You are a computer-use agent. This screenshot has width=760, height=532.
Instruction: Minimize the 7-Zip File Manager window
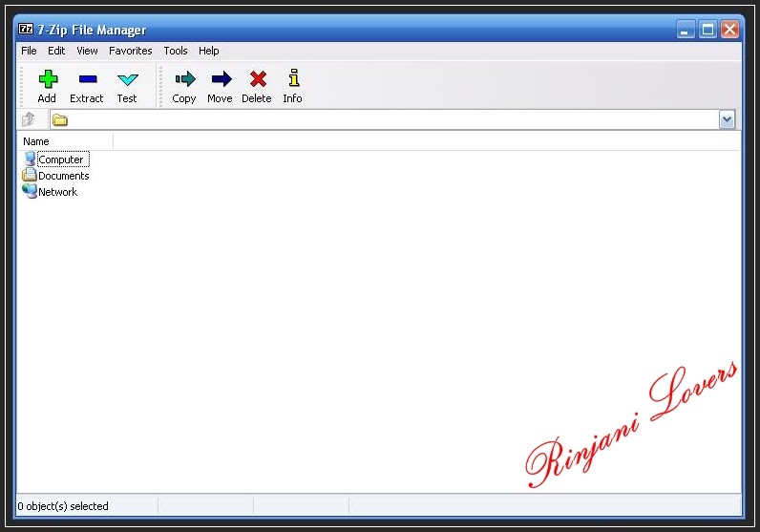[x=685, y=30]
